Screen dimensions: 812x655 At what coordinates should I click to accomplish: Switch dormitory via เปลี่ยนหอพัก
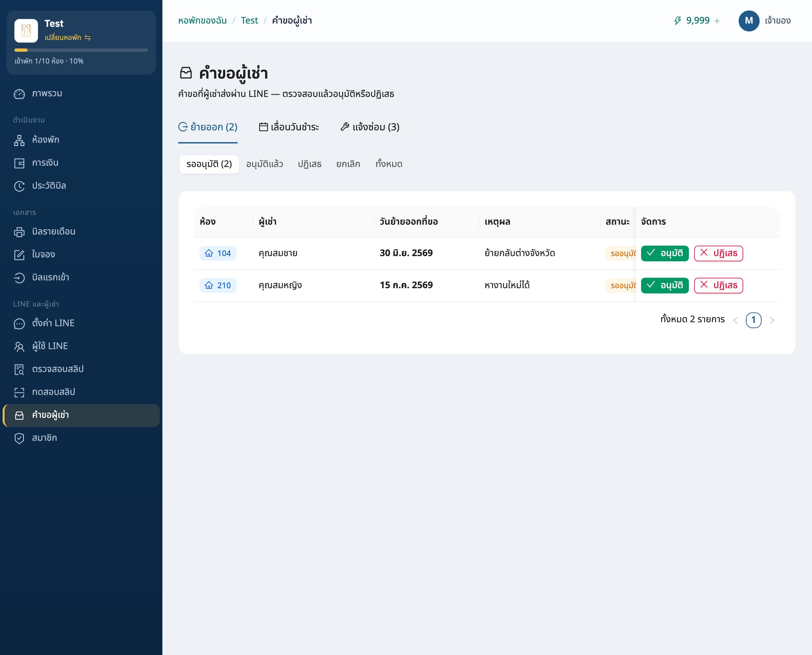[67, 37]
